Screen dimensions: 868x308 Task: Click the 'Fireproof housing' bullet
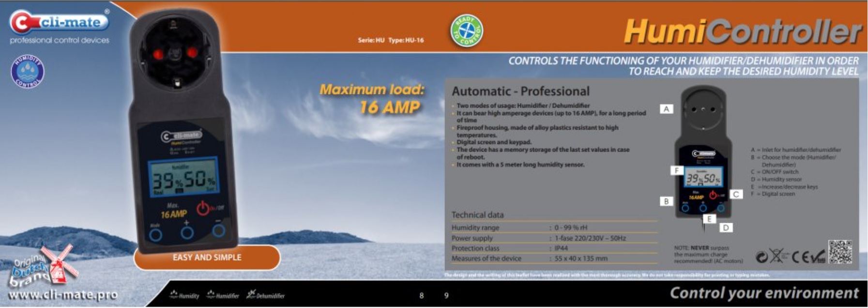[x=537, y=131]
